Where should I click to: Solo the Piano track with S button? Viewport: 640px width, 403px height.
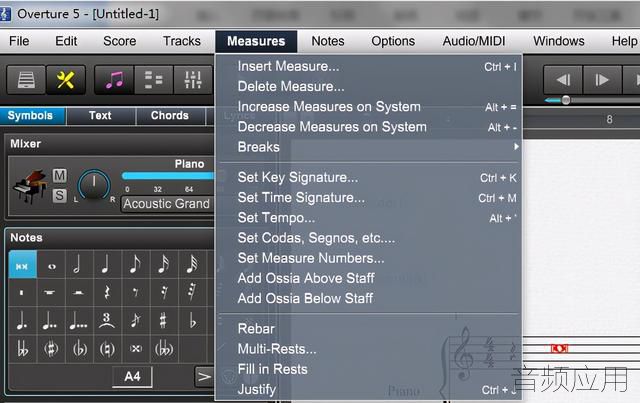[60, 196]
